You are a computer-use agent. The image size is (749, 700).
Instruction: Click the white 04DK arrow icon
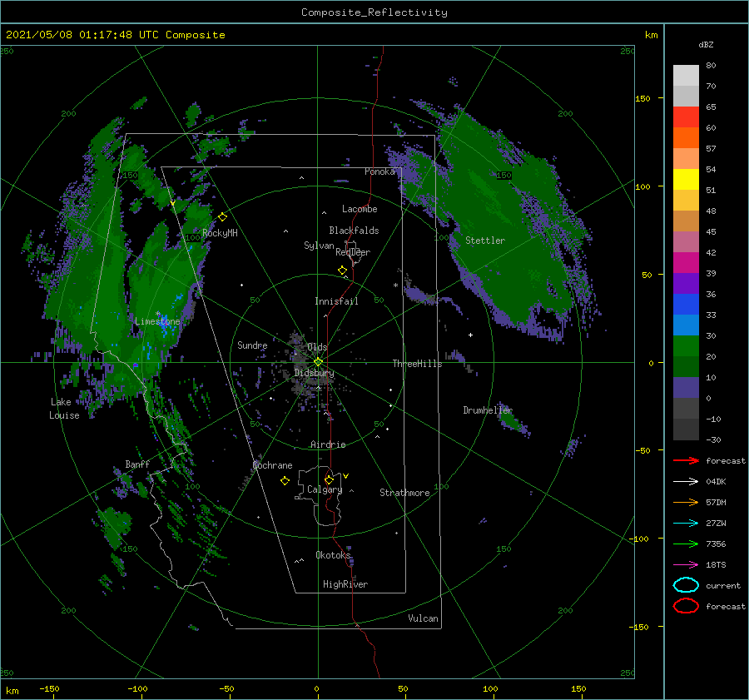pyautogui.click(x=686, y=481)
